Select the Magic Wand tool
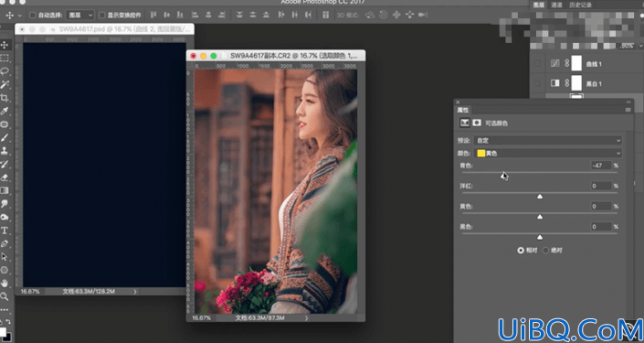 [5, 85]
